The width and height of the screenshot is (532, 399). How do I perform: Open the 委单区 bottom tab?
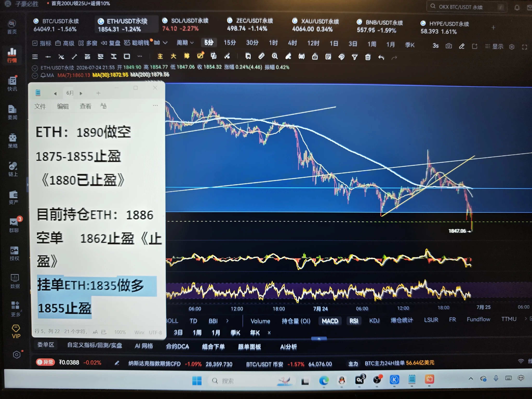point(46,345)
